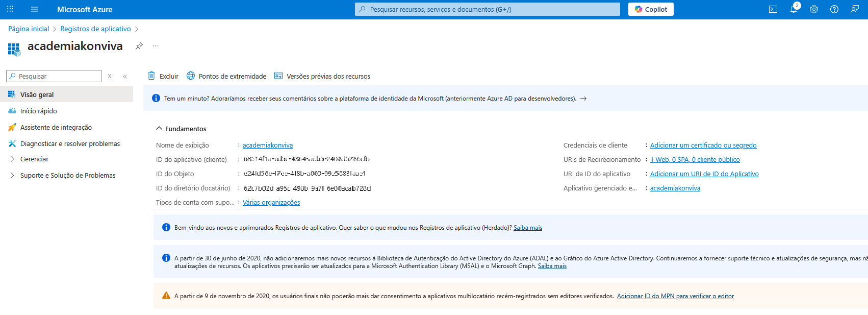Open the portal hamburger menu
The height and width of the screenshot is (315, 868).
click(x=35, y=9)
